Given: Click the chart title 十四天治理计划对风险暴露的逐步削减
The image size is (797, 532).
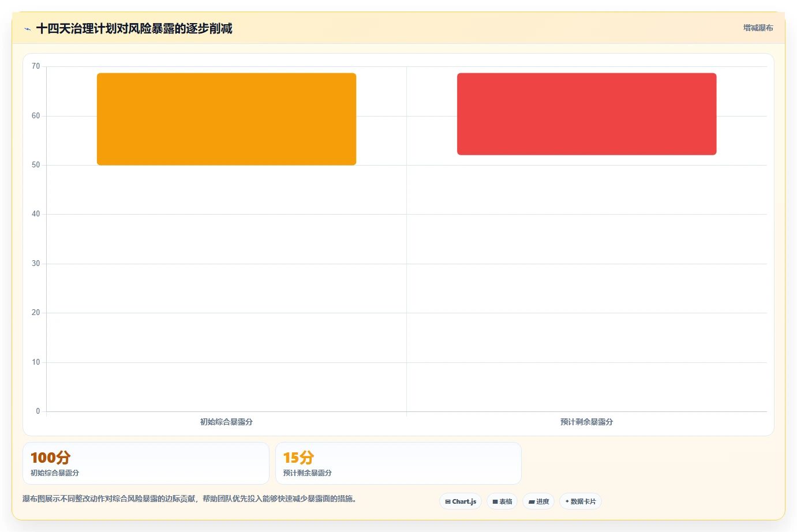Looking at the screenshot, I should [x=134, y=29].
